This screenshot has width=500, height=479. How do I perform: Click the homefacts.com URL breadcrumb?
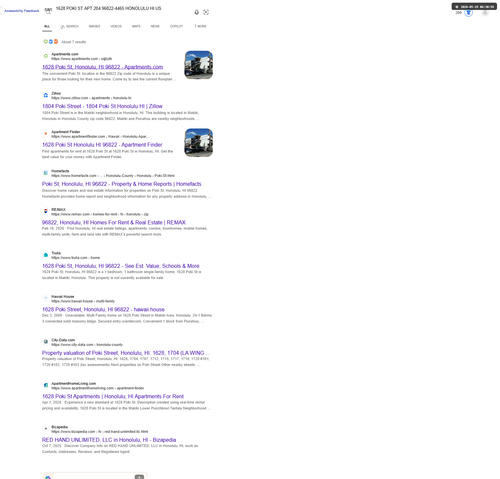(113, 176)
